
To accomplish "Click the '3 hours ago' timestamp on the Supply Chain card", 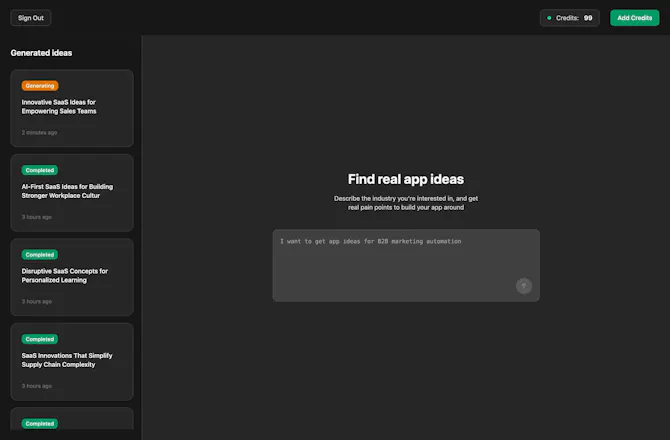I will point(37,386).
